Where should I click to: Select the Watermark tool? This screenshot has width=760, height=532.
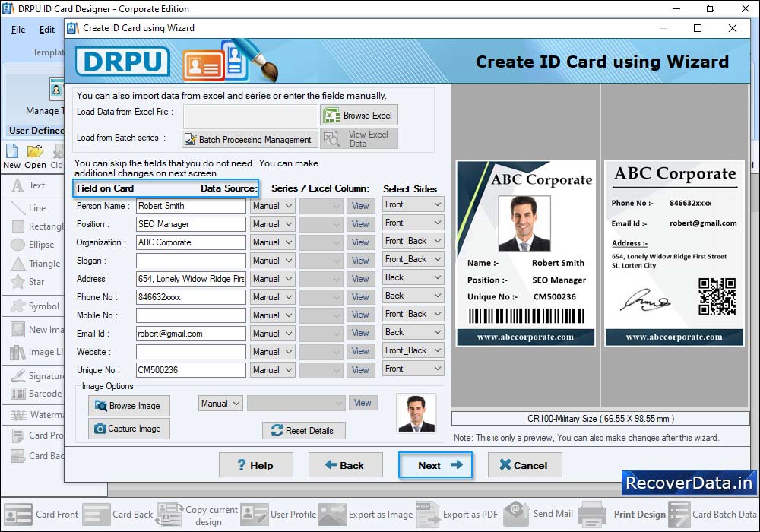[x=37, y=415]
